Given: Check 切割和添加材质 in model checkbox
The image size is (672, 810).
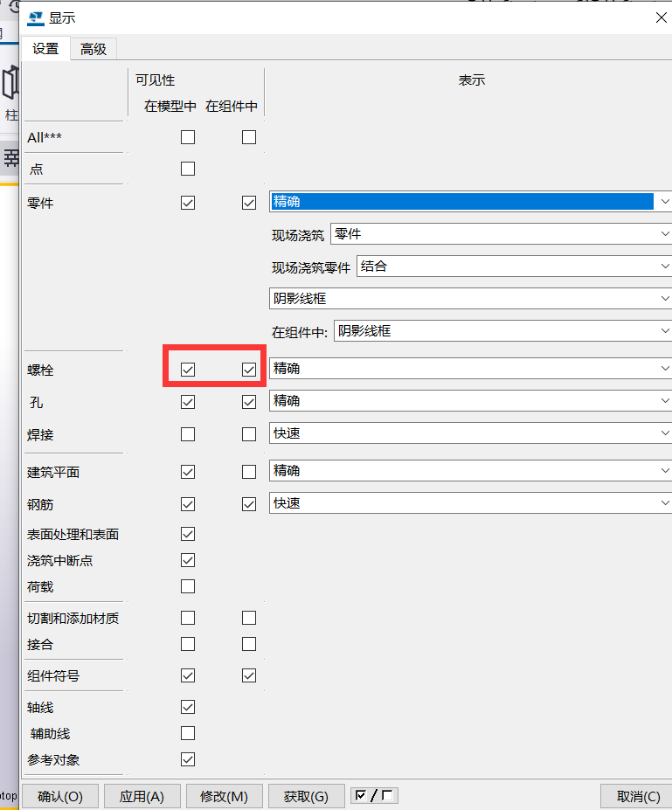Looking at the screenshot, I should [188, 618].
